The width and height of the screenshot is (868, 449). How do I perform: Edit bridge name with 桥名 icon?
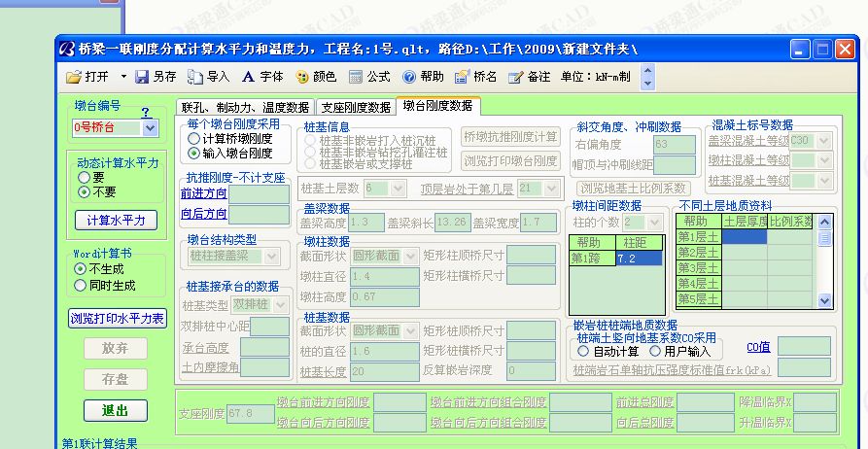point(475,77)
